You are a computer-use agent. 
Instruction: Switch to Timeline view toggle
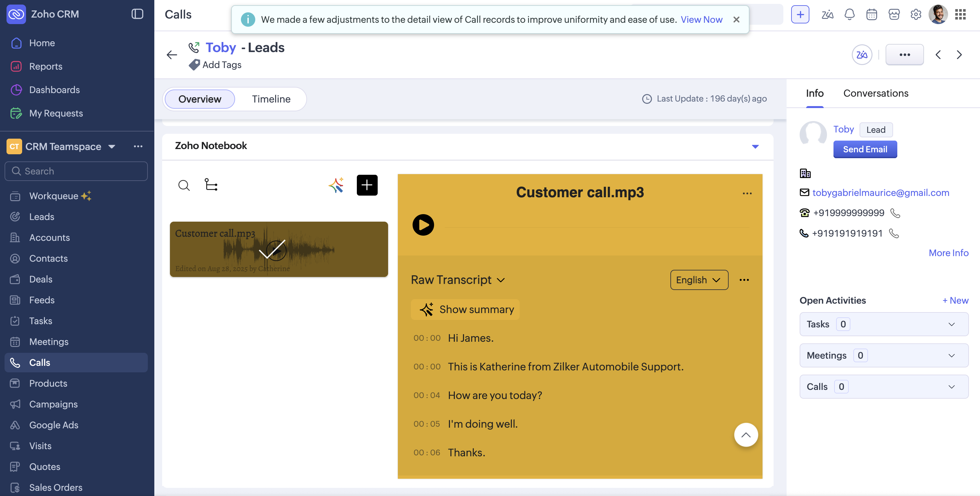(271, 99)
